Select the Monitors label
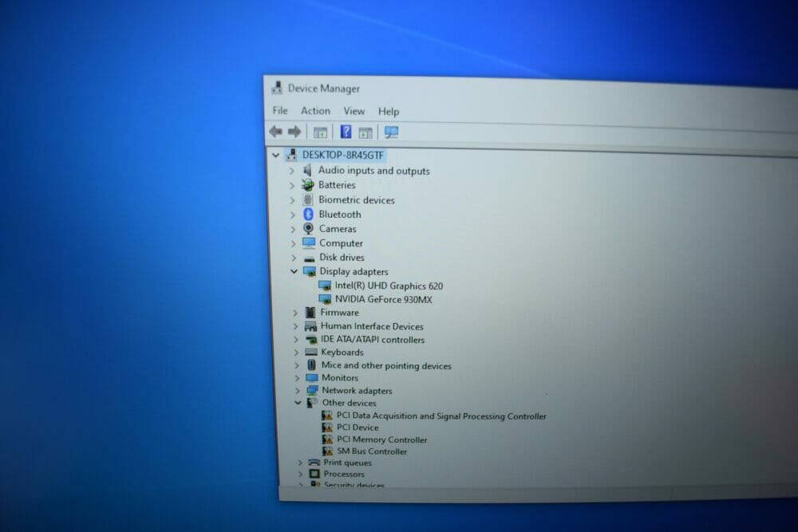This screenshot has width=798, height=532. [340, 378]
